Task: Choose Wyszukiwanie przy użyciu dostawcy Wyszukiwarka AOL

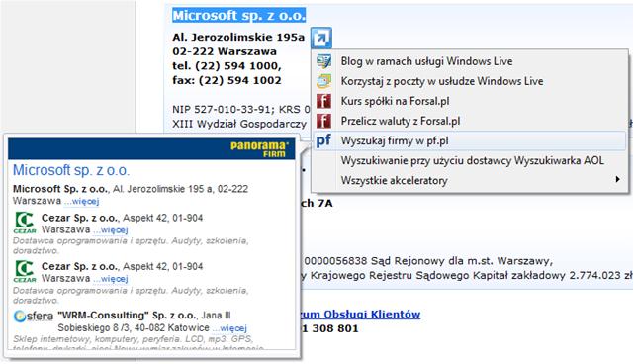Action: pyautogui.click(x=473, y=160)
